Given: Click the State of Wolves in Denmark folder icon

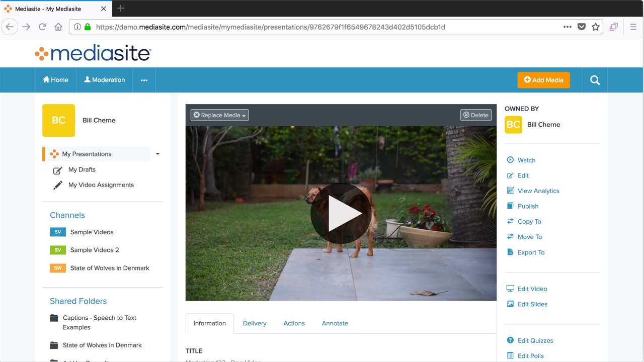Looking at the screenshot, I should tap(54, 345).
